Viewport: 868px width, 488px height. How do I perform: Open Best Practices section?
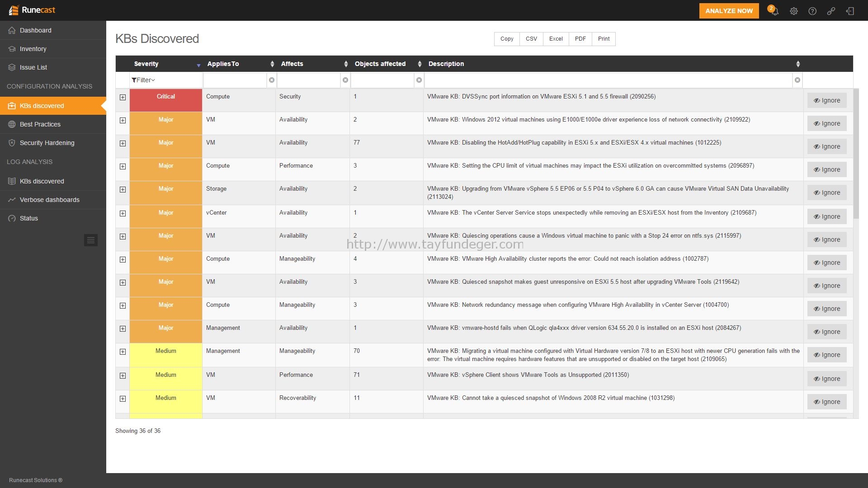pos(53,124)
